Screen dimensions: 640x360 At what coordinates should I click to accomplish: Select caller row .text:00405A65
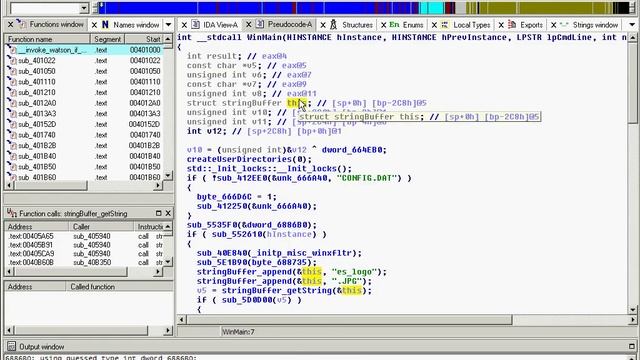(x=84, y=236)
